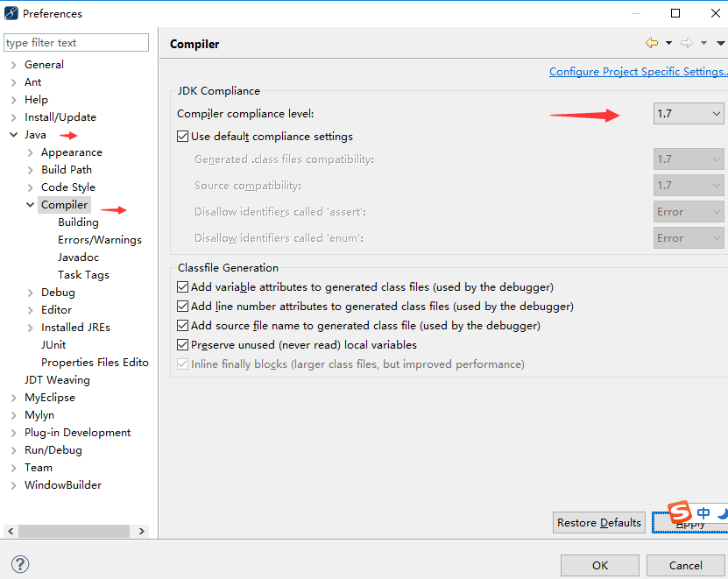
Task: Click the red screenshot tool icon near Apply
Action: (678, 513)
